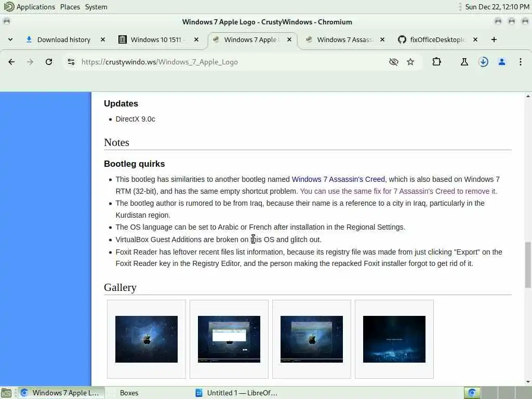Open the Places menu
Screen dimensions: 532x399
tap(70, 7)
